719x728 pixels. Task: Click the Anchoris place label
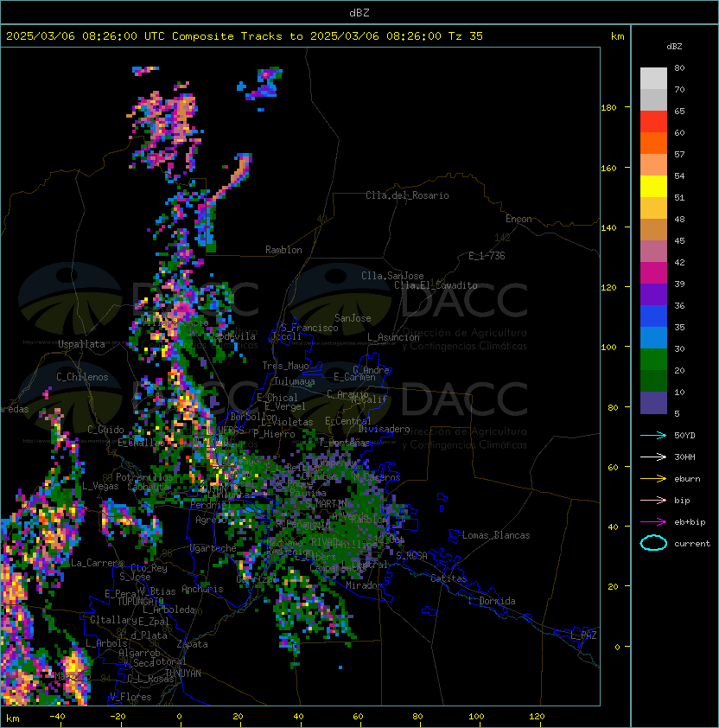[x=202, y=589]
